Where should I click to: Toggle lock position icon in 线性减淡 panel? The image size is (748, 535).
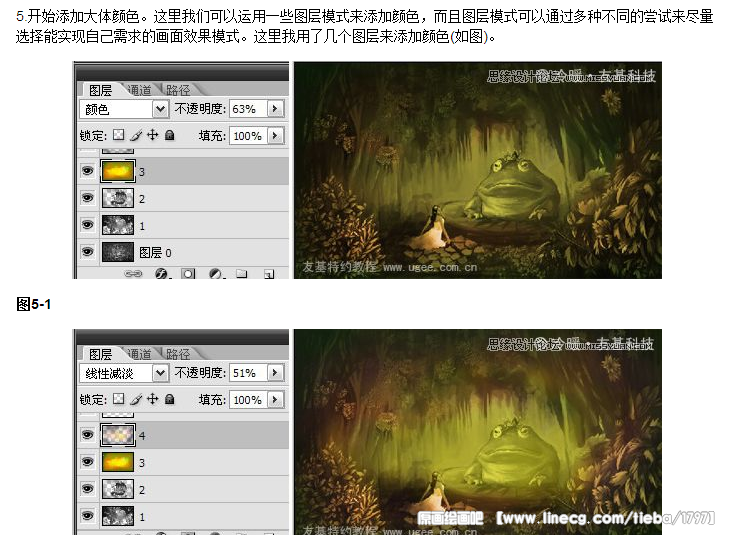(153, 399)
